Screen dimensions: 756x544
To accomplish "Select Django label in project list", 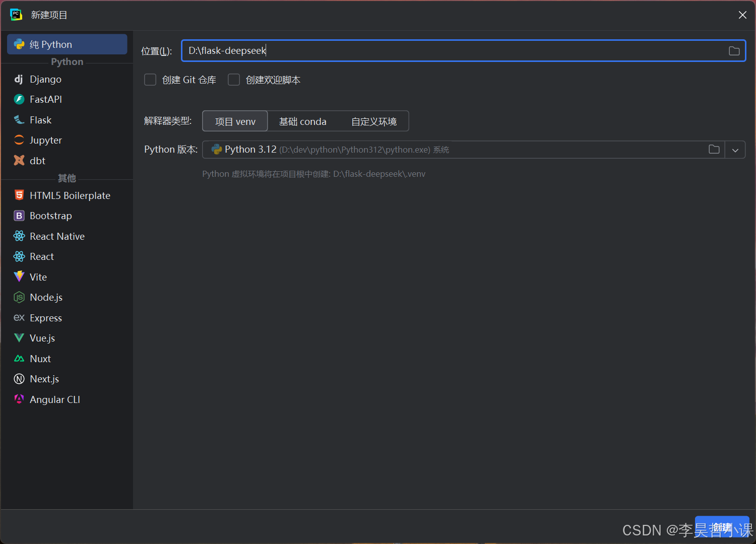I will [45, 79].
